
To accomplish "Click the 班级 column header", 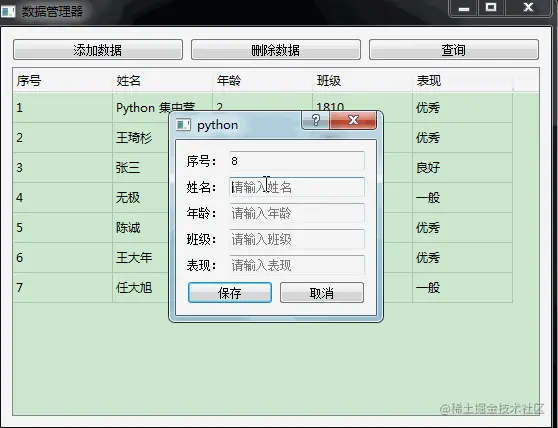I will point(363,81).
